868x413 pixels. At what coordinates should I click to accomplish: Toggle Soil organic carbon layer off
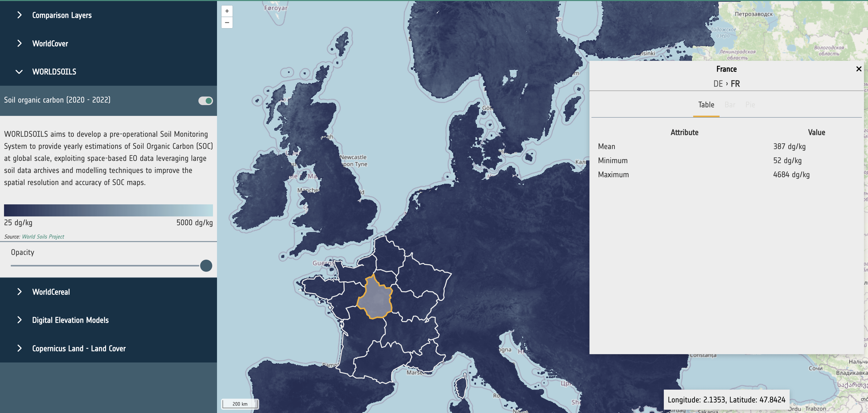pos(205,101)
